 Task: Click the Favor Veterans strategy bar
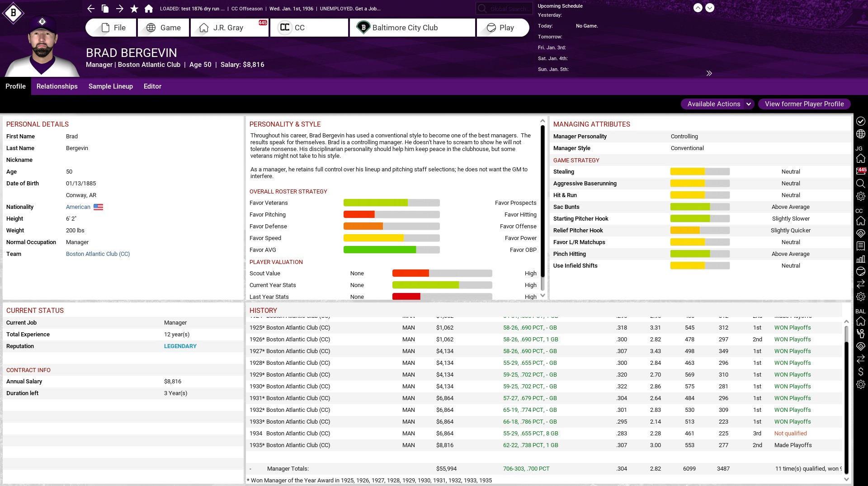click(x=391, y=203)
